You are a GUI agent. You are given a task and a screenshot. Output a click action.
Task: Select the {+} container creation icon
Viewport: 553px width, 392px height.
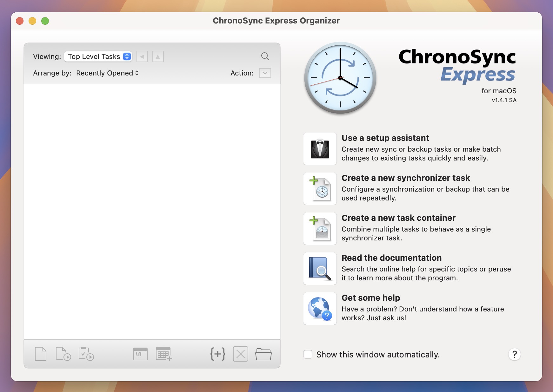click(x=217, y=354)
